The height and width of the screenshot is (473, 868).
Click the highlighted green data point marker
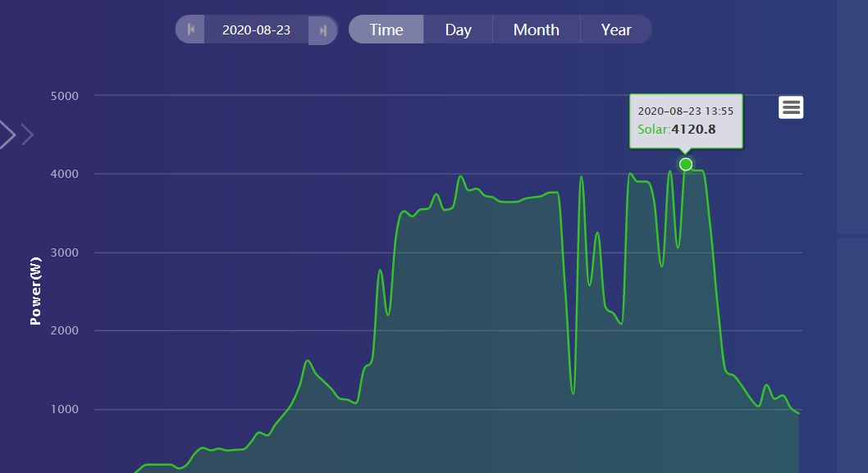click(x=685, y=164)
